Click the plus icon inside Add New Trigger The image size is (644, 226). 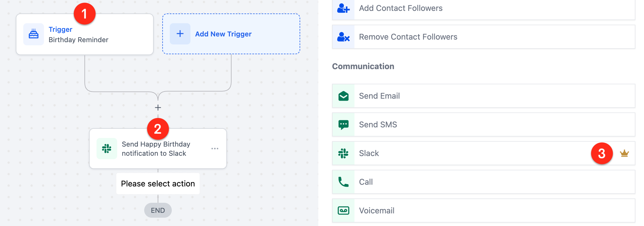pyautogui.click(x=180, y=34)
